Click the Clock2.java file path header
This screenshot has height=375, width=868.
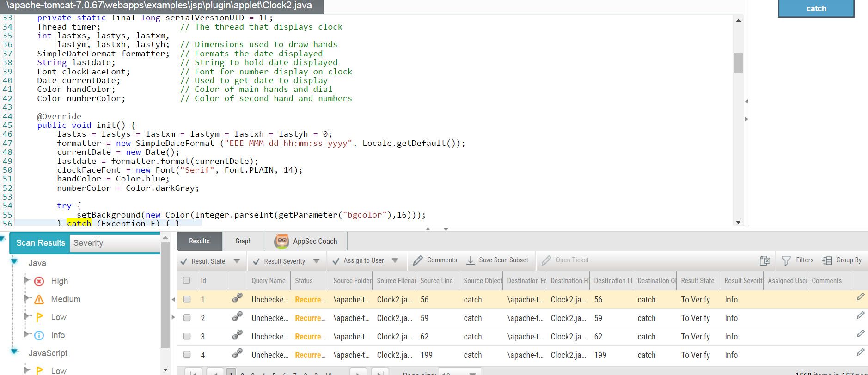coord(162,6)
